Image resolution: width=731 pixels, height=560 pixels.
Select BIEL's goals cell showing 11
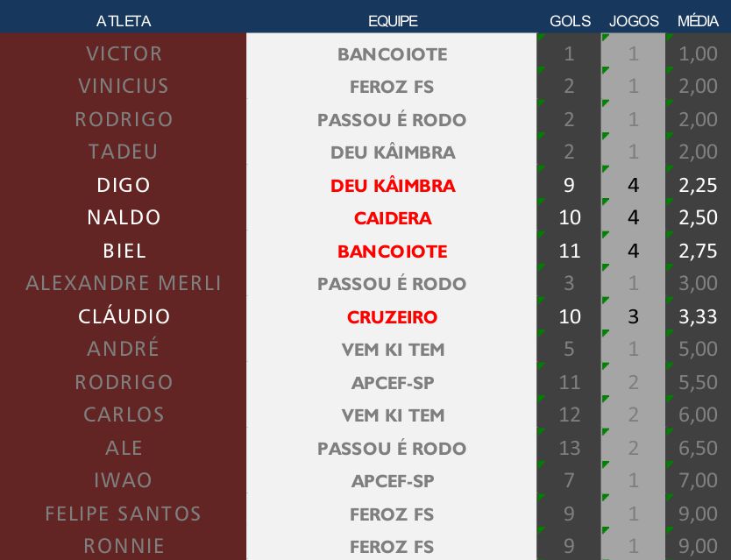coord(569,251)
